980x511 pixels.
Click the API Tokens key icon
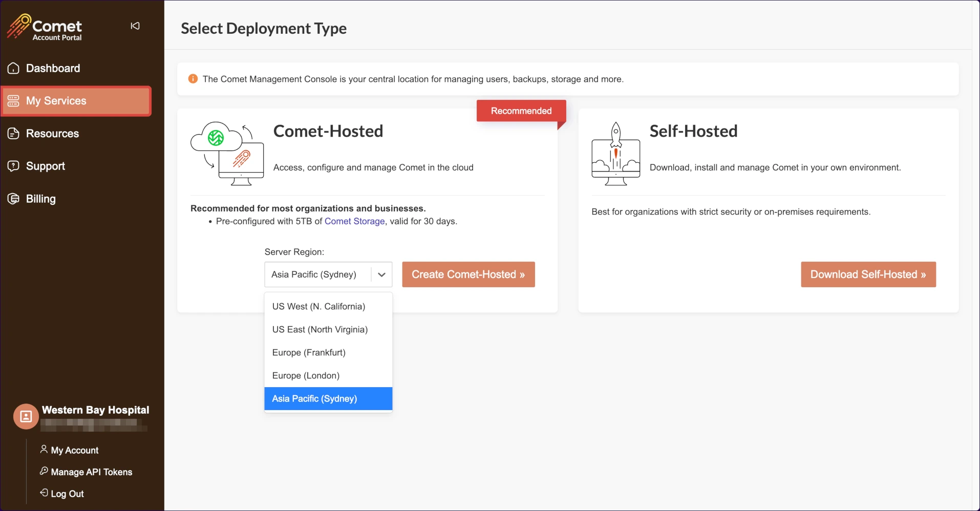44,471
